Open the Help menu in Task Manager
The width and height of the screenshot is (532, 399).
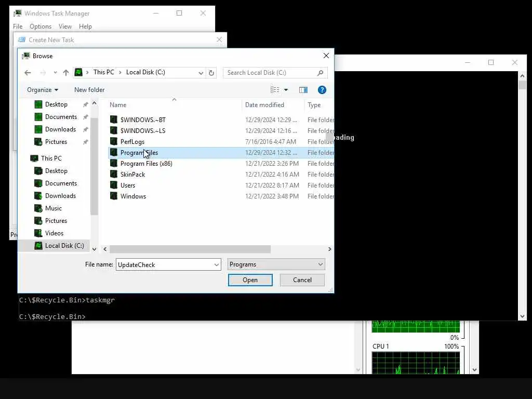pyautogui.click(x=85, y=26)
